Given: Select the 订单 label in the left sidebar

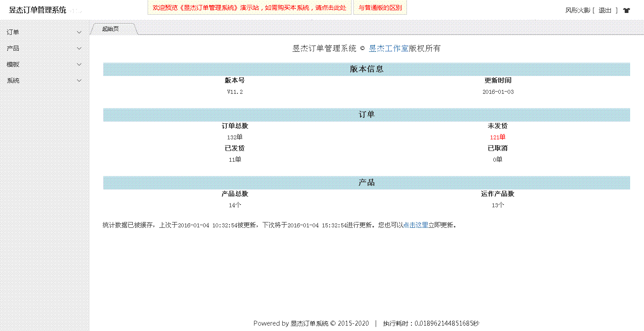Looking at the screenshot, I should [x=13, y=32].
